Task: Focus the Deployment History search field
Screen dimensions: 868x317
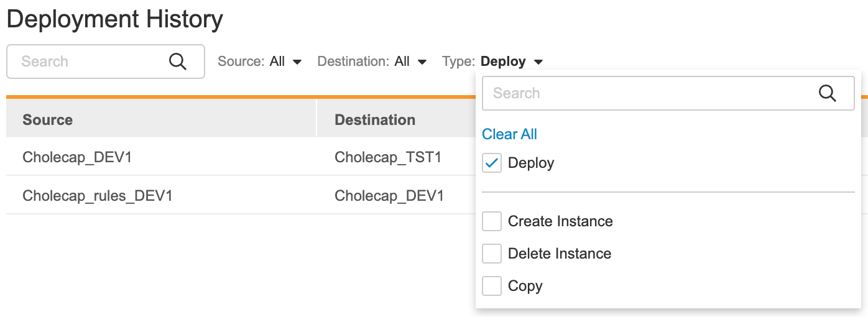Action: coord(87,62)
